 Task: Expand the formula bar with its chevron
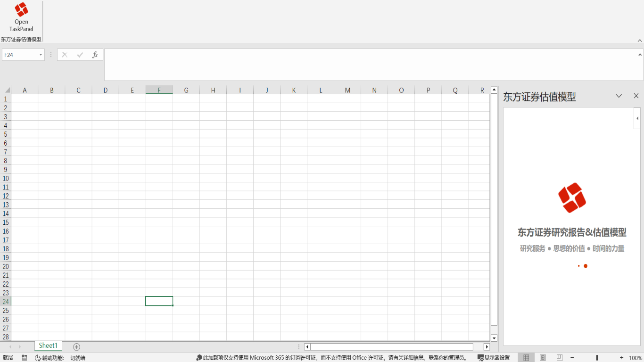coord(640,55)
